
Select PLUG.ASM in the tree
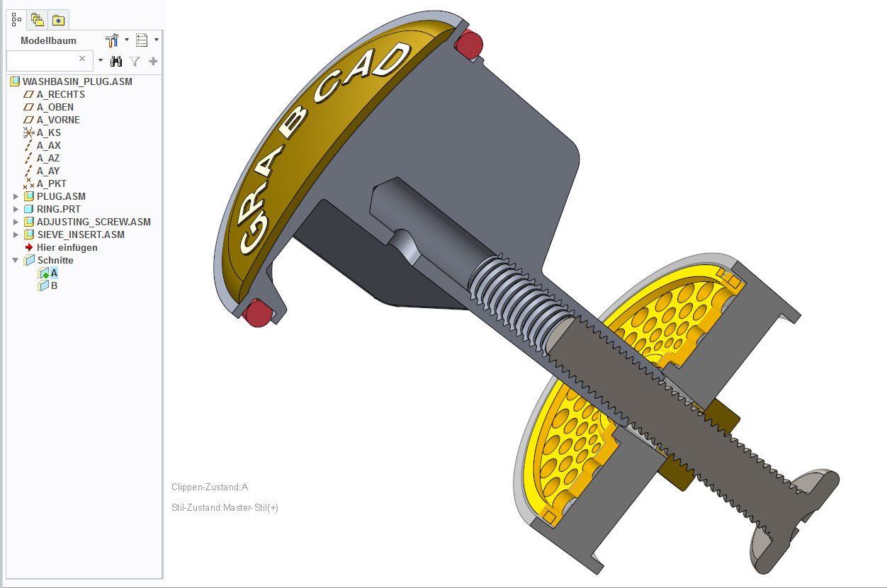[61, 196]
